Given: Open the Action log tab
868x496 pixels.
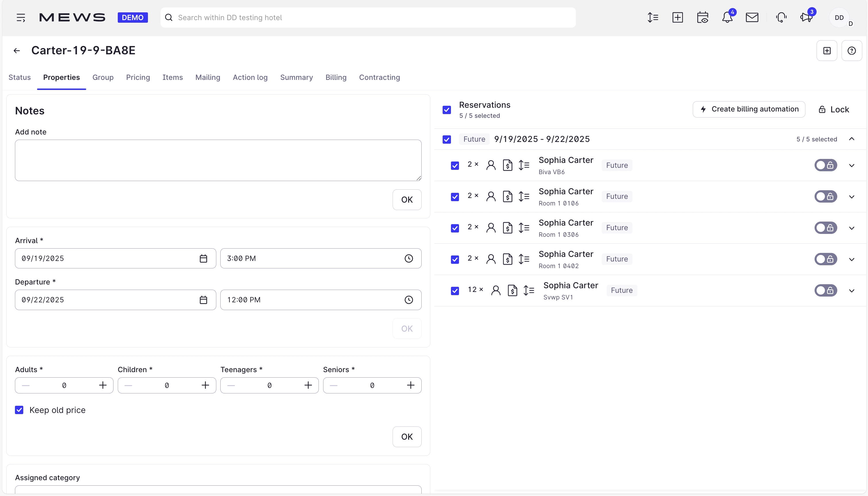Looking at the screenshot, I should (250, 78).
